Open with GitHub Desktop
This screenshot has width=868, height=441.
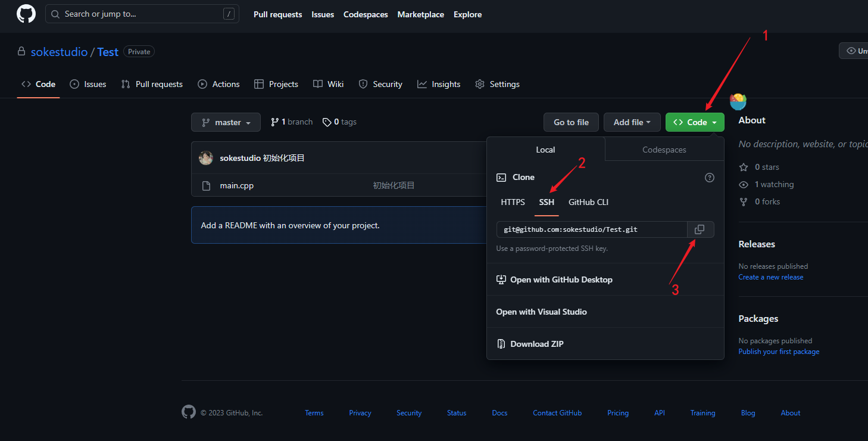(x=561, y=279)
